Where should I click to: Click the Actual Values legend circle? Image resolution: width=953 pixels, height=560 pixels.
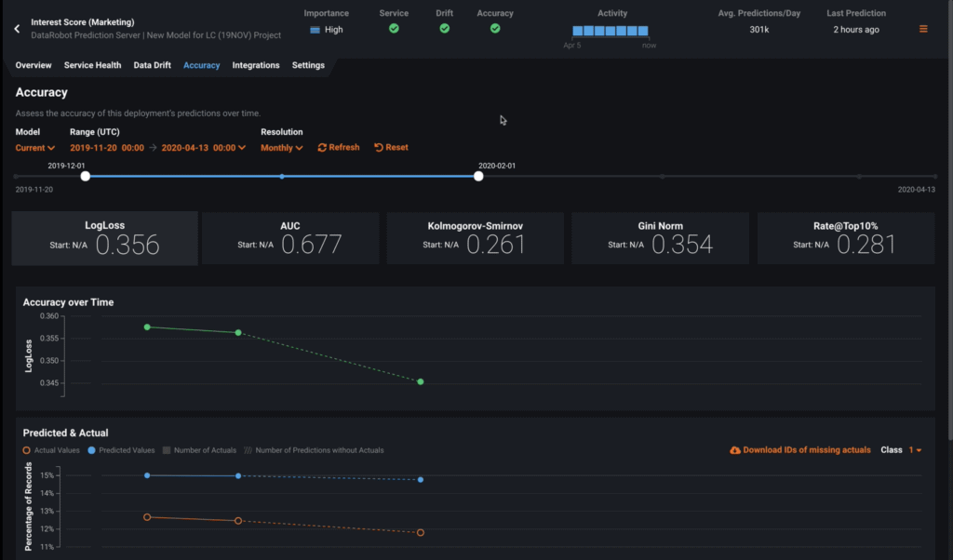click(x=27, y=450)
